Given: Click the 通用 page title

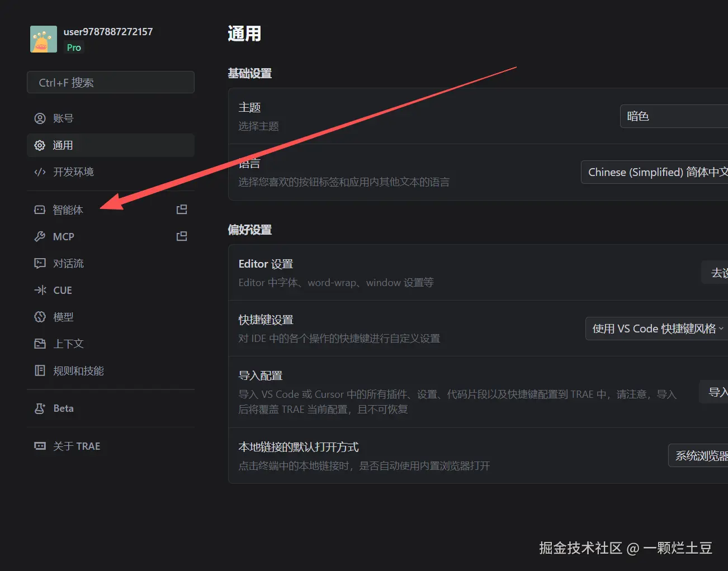Looking at the screenshot, I should pos(244,34).
